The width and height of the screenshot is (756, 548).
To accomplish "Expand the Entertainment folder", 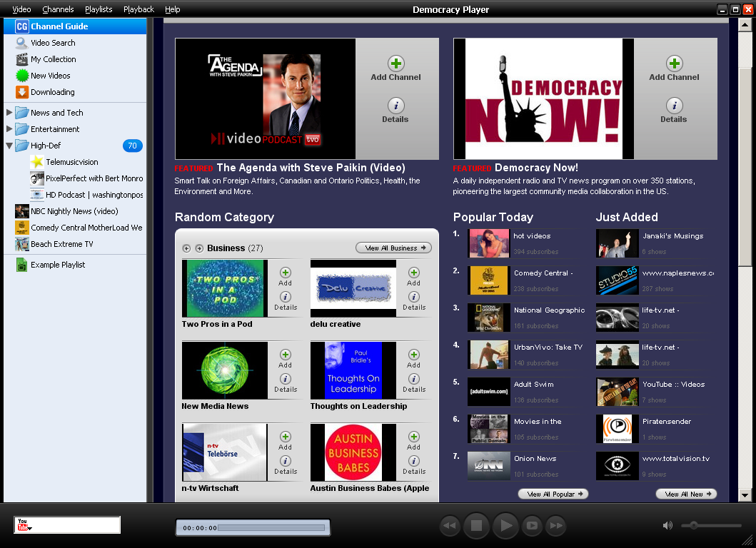I will click(9, 129).
